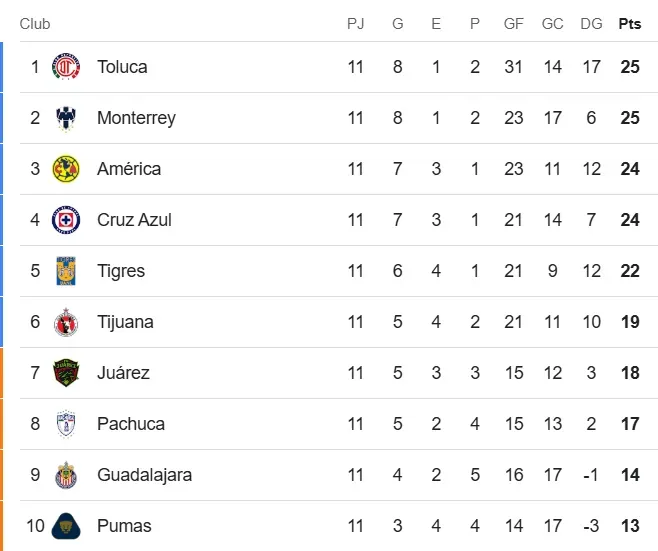This screenshot has height=551, width=658.
Task: Click the DG column header
Action: coord(591,24)
